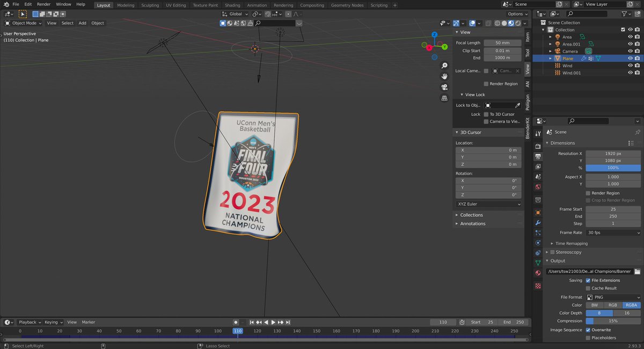Switch to wireframe viewport shading
The width and height of the screenshot is (644, 349).
pos(497,23)
